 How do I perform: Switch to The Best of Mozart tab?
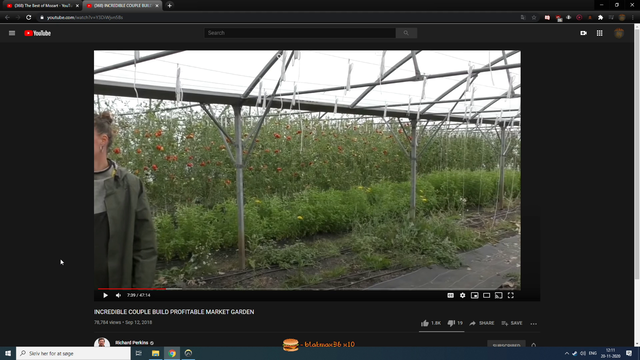(41, 6)
